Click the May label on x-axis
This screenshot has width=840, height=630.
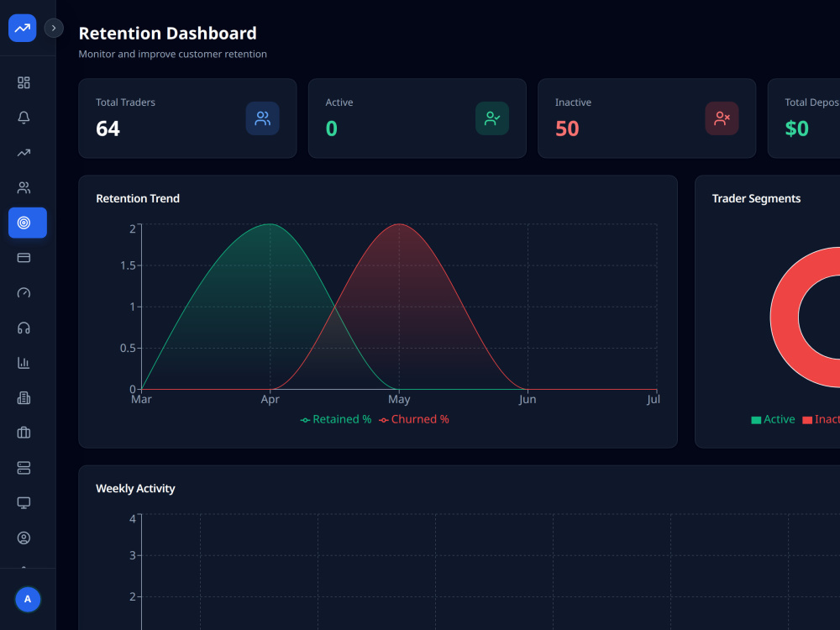point(399,399)
